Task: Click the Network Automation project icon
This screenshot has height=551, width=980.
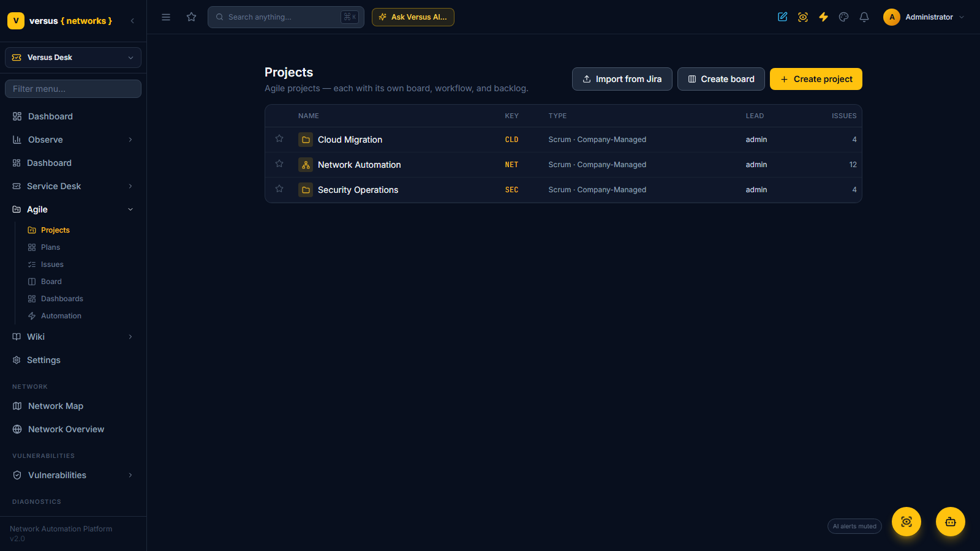Action: (306, 165)
